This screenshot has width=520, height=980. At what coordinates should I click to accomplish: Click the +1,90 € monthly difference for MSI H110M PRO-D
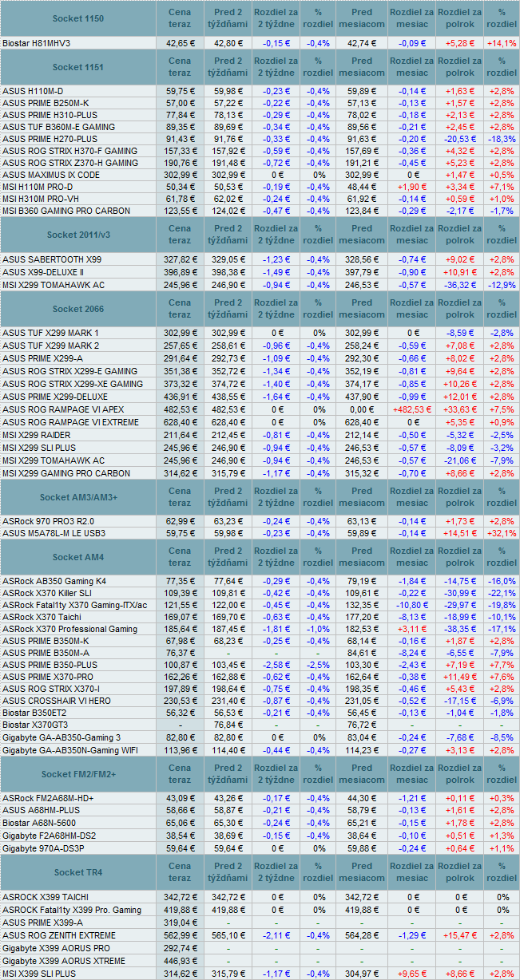pos(412,187)
